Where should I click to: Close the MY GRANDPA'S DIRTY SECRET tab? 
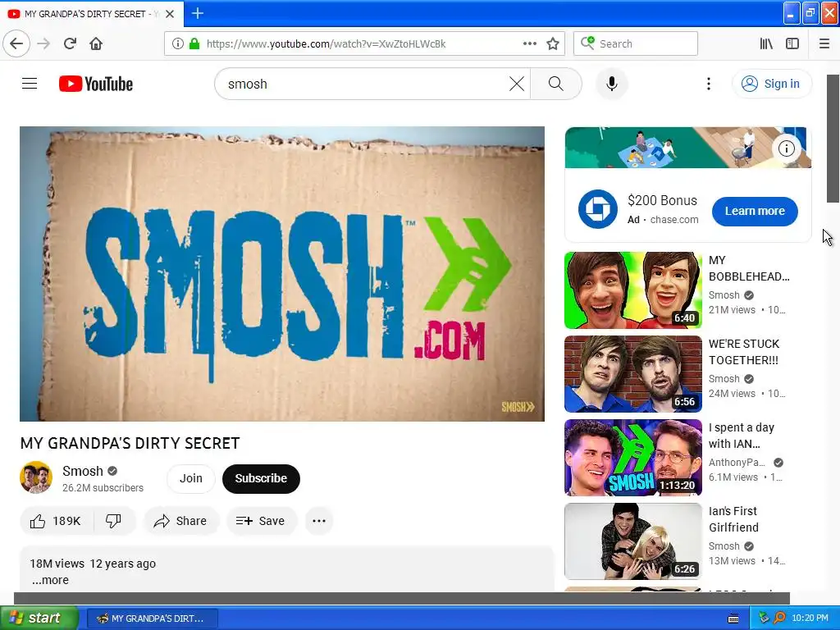coord(170,14)
